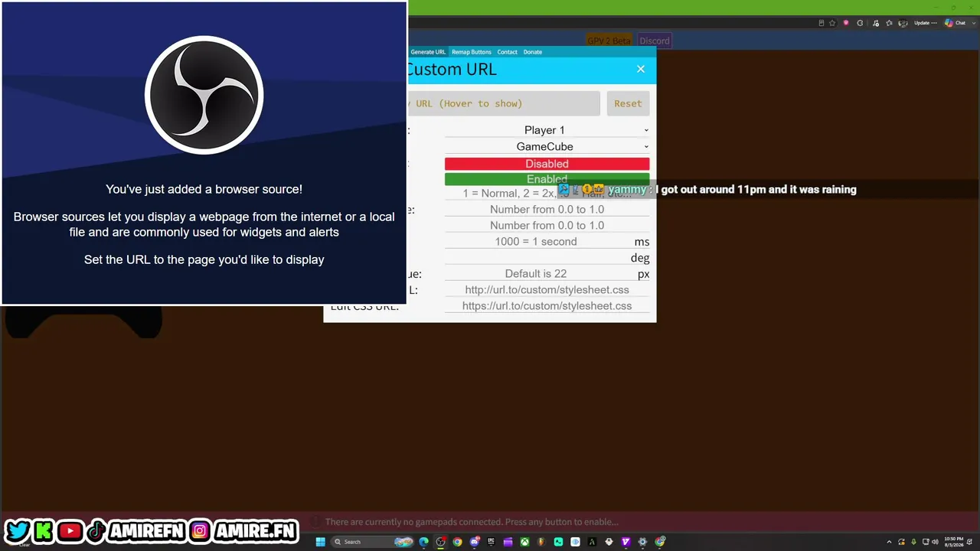Image resolution: width=980 pixels, height=551 pixels.
Task: Open the white mask icon app in the taskbar
Action: coord(609,542)
